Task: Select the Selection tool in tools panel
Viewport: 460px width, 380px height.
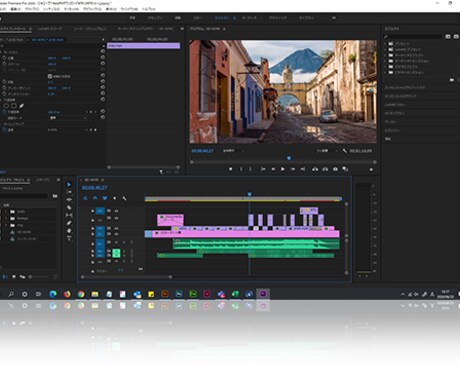Action: 69,184
